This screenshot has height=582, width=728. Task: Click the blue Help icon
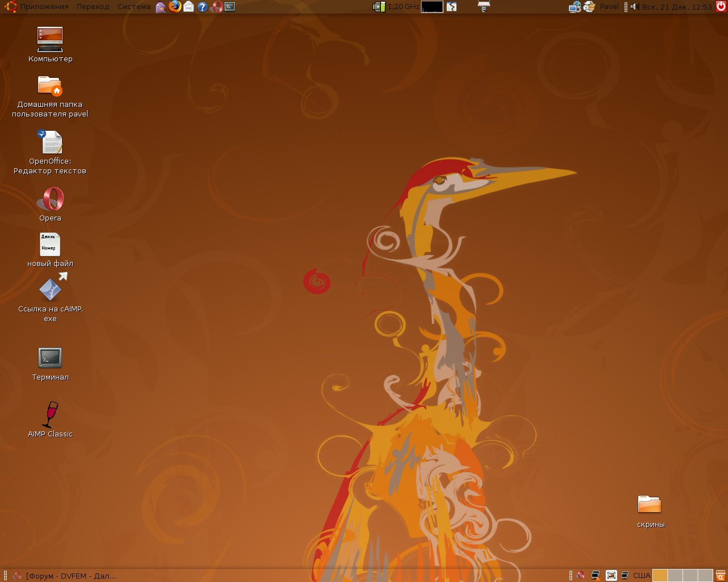pyautogui.click(x=202, y=7)
